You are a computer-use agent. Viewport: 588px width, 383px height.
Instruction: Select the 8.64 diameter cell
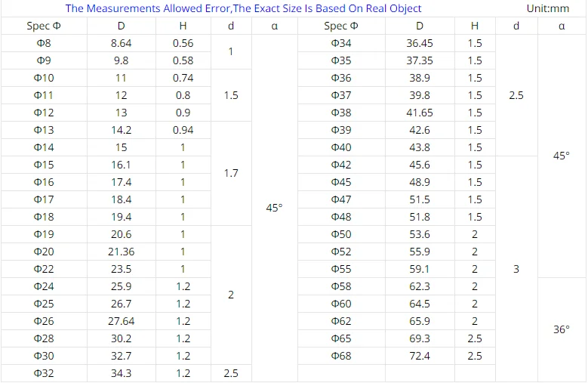[x=121, y=43]
